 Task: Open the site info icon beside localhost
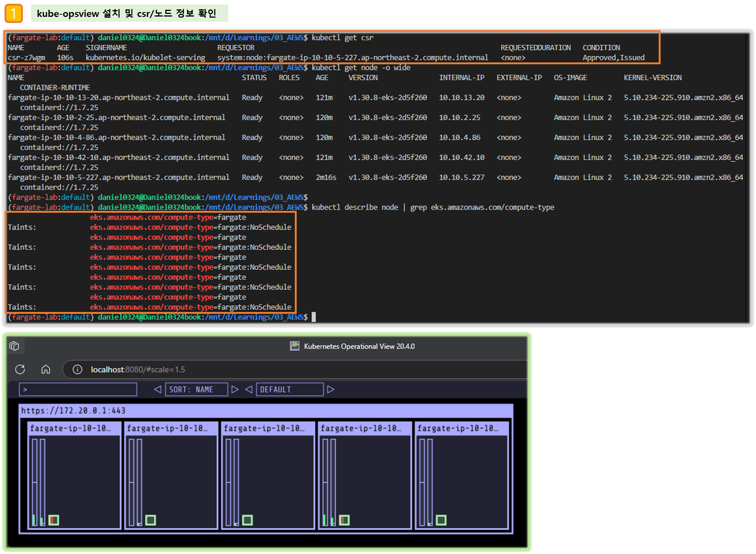point(77,369)
